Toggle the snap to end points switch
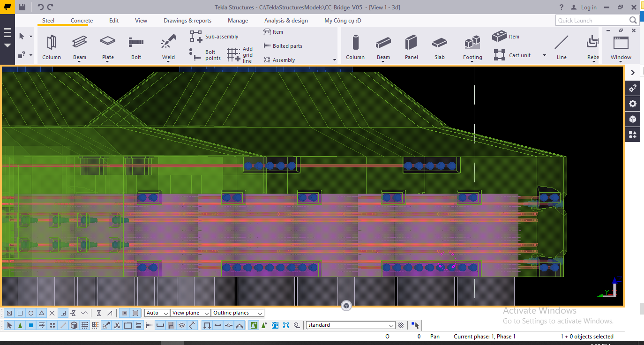The image size is (644, 345). tap(20, 313)
